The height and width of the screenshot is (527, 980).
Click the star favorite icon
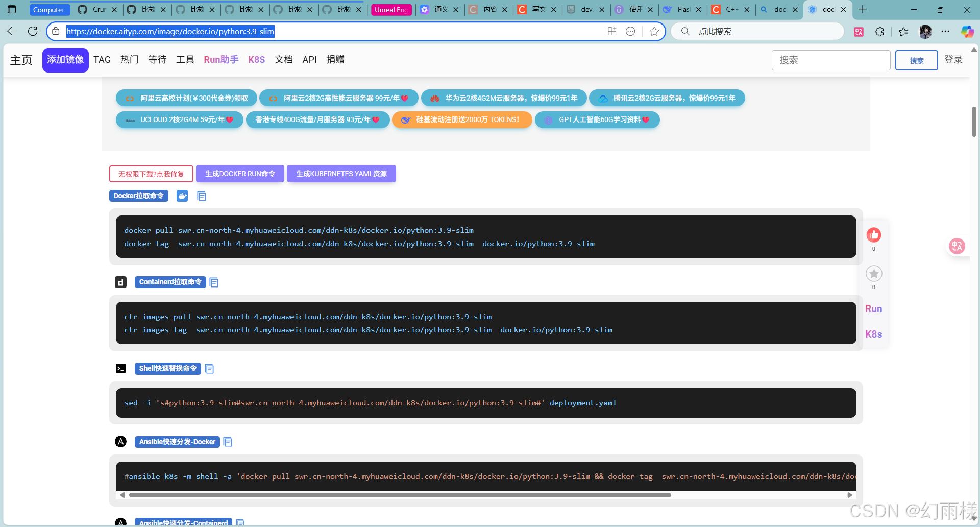point(874,274)
